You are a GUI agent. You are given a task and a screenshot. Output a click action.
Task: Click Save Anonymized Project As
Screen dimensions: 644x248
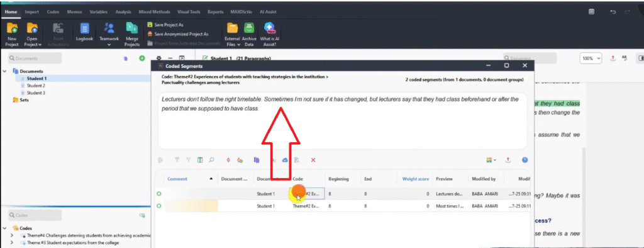178,34
